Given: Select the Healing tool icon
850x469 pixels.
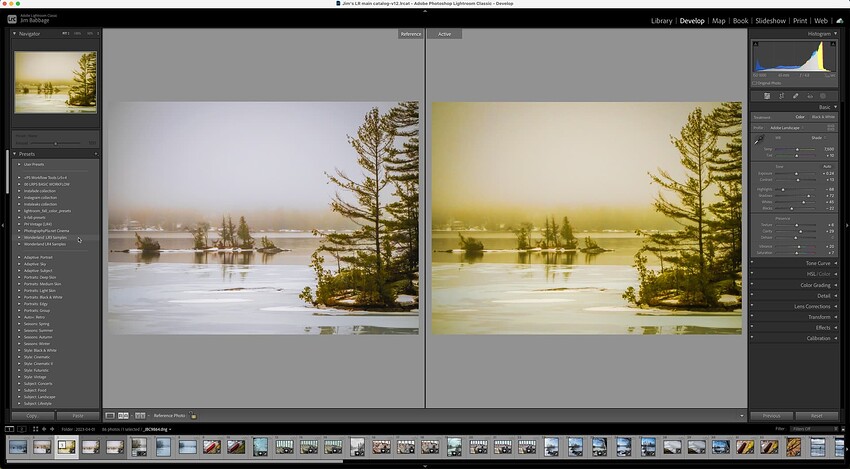Looking at the screenshot, I should pos(795,96).
